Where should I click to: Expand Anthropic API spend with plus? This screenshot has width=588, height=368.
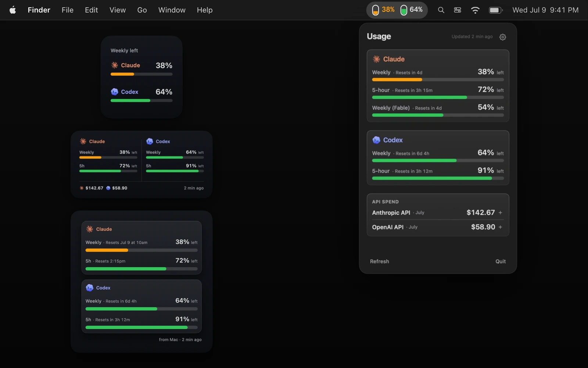point(500,213)
